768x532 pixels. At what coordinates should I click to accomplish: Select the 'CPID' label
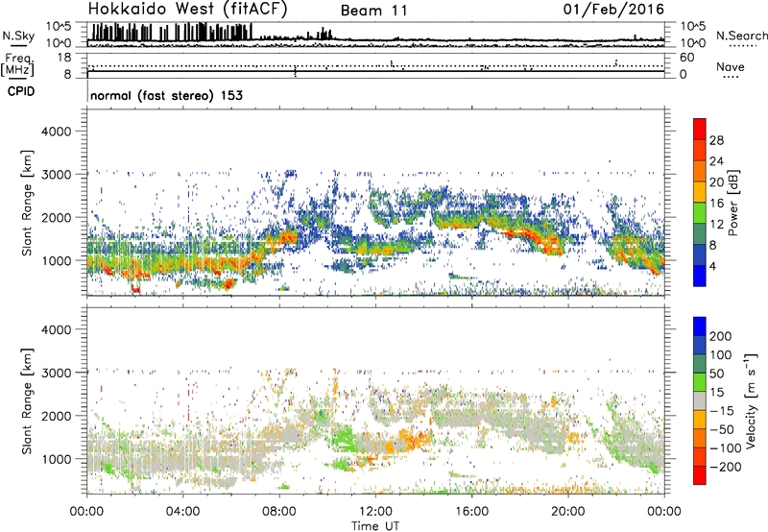coord(21,91)
